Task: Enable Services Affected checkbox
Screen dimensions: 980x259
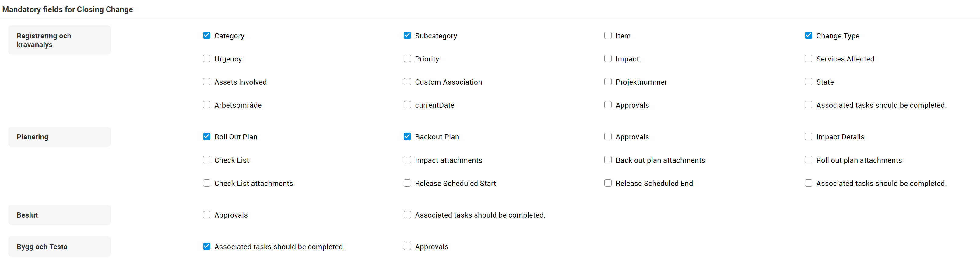Action: (808, 58)
